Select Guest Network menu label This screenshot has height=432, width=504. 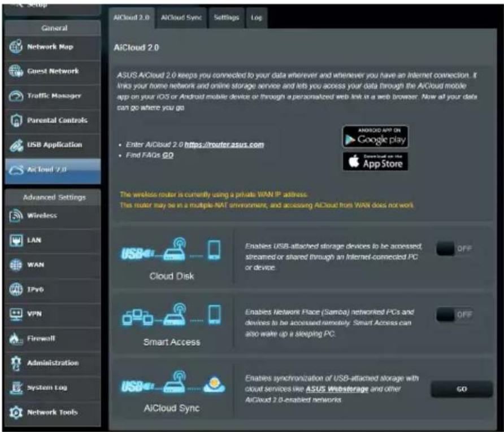point(53,71)
